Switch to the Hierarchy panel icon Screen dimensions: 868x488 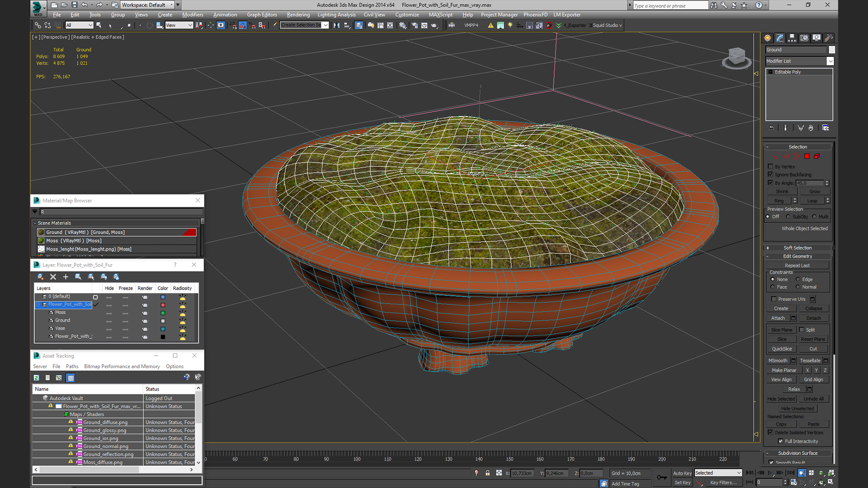[x=792, y=38]
